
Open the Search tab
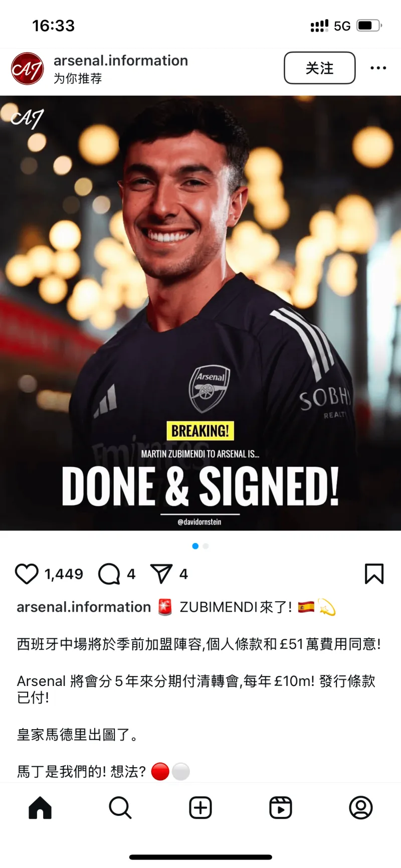tap(120, 807)
